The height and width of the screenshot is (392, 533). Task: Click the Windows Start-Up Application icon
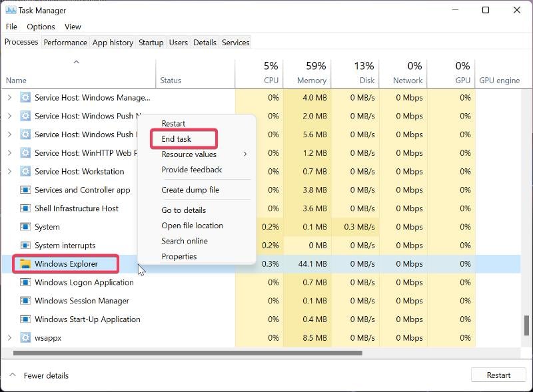point(25,319)
